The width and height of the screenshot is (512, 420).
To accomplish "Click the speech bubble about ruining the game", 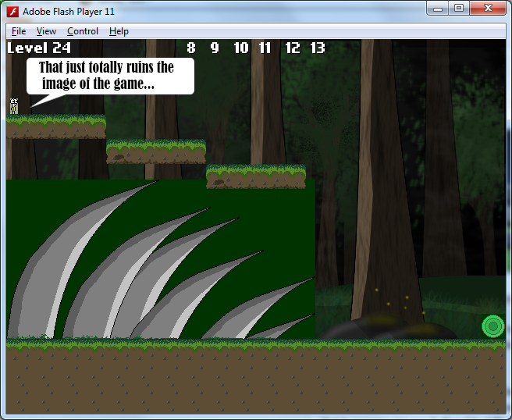I will pos(109,76).
